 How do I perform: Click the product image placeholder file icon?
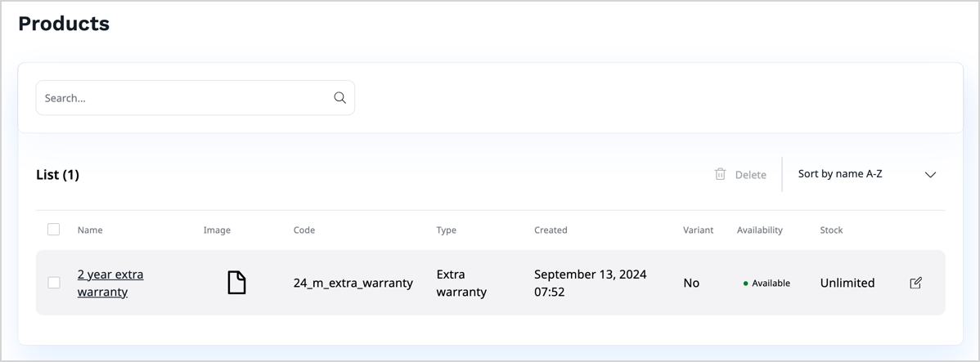236,283
